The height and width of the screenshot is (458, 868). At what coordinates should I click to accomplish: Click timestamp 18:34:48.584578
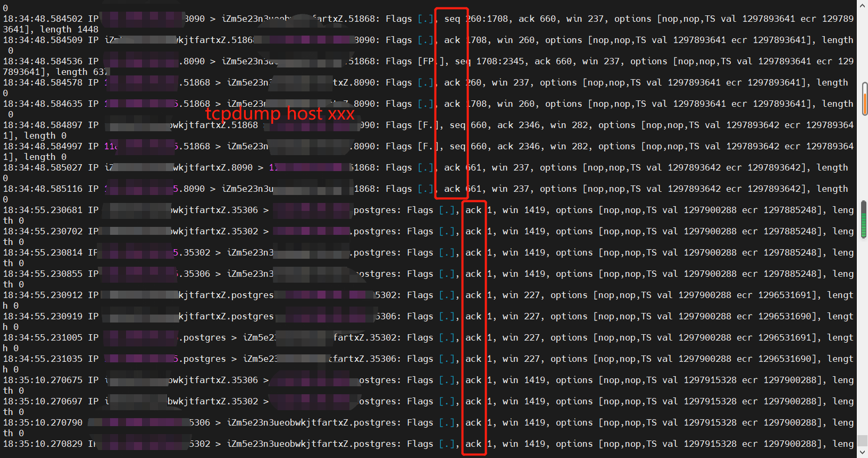[43, 82]
